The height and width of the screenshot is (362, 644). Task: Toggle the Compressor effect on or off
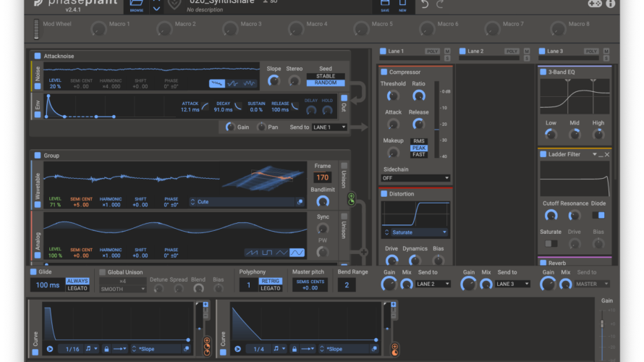pyautogui.click(x=384, y=72)
